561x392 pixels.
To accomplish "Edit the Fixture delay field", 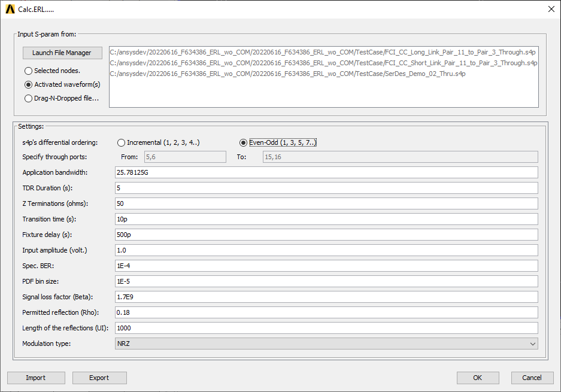I will click(x=326, y=235).
